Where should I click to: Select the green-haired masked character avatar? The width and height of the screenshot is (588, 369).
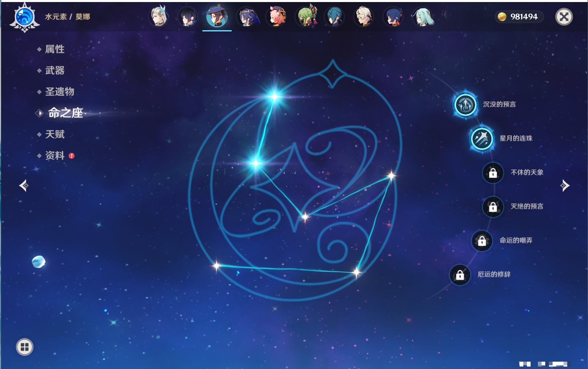point(306,17)
